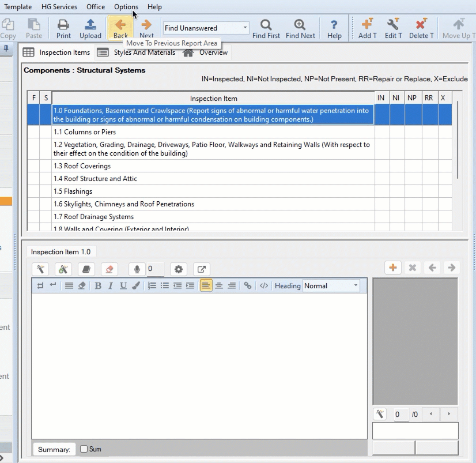Click the Find First magnifier icon
476x463 pixels.
266,25
